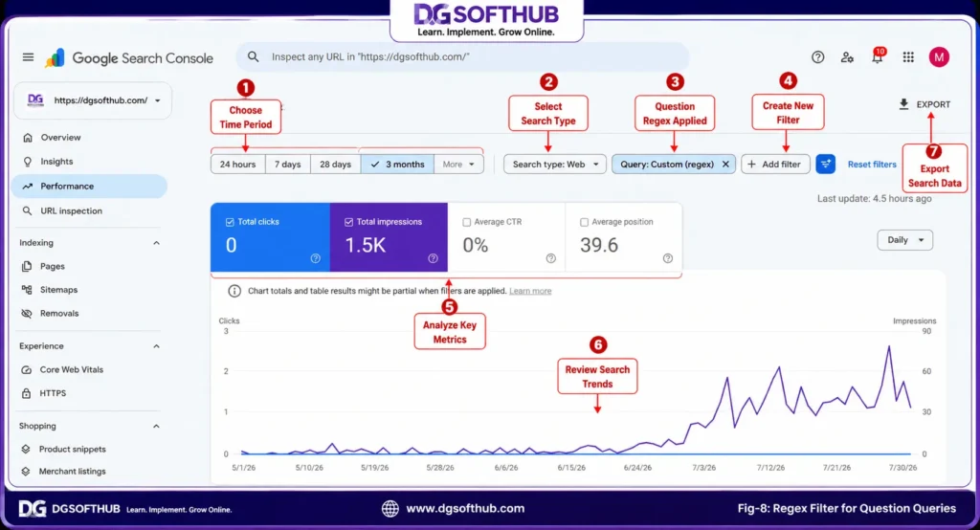Enable the Average position checkbox
The image size is (980, 530).
point(584,222)
